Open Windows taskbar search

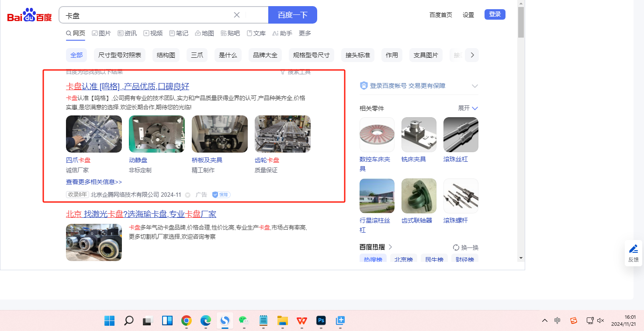tap(128, 321)
